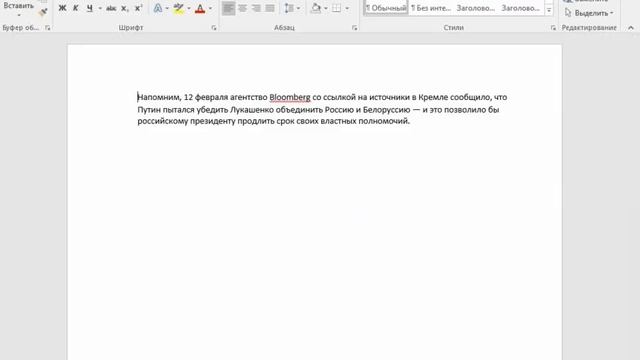Screen dimensions: 640x360
Task: Click the number 12 before февраля
Action: tap(188, 97)
